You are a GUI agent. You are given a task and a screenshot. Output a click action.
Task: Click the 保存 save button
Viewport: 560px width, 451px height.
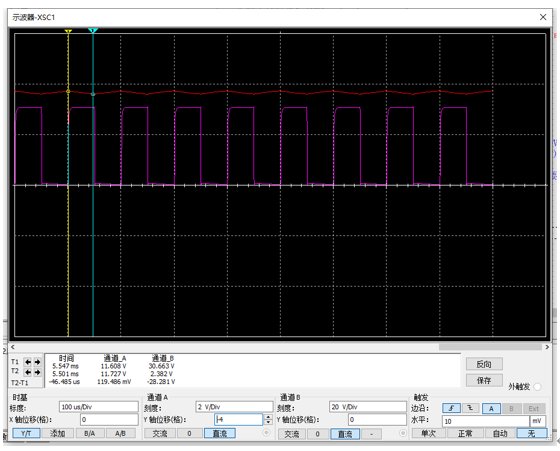(x=484, y=380)
